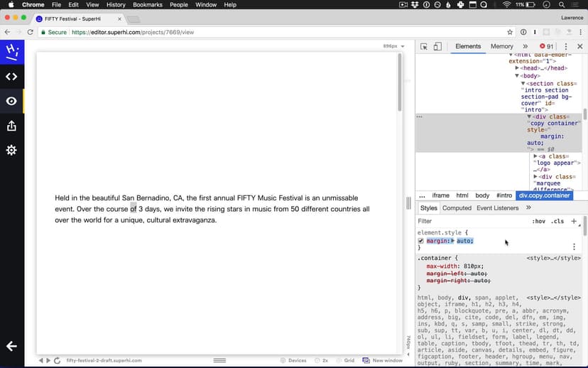588x368 pixels.
Task: Click the Filter field in Styles pane
Action: click(469, 221)
